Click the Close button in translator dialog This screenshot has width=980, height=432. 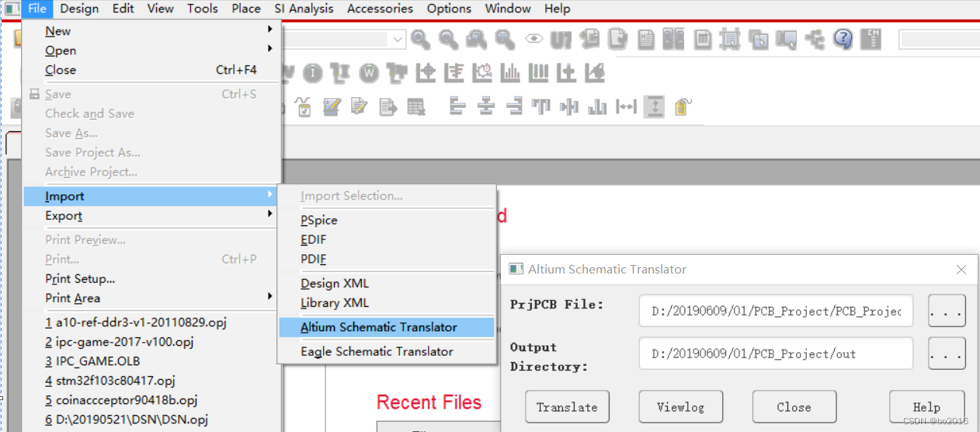pos(794,407)
